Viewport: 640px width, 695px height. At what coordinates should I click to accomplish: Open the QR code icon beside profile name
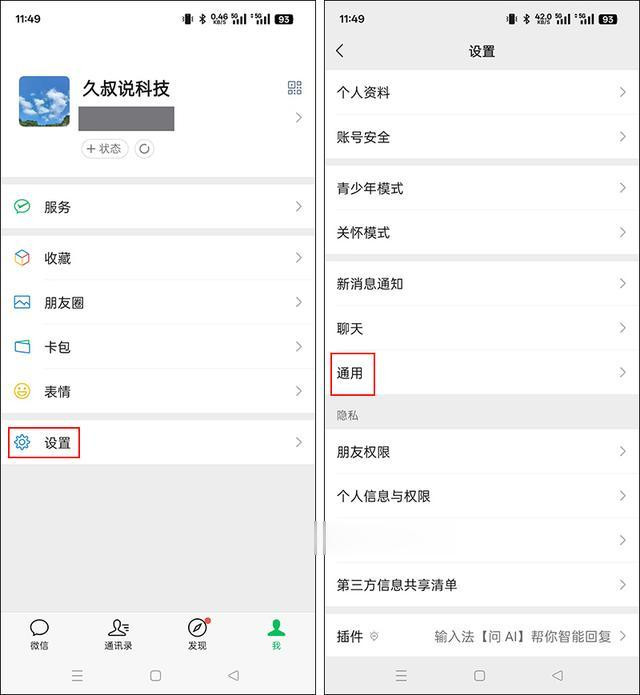[295, 88]
